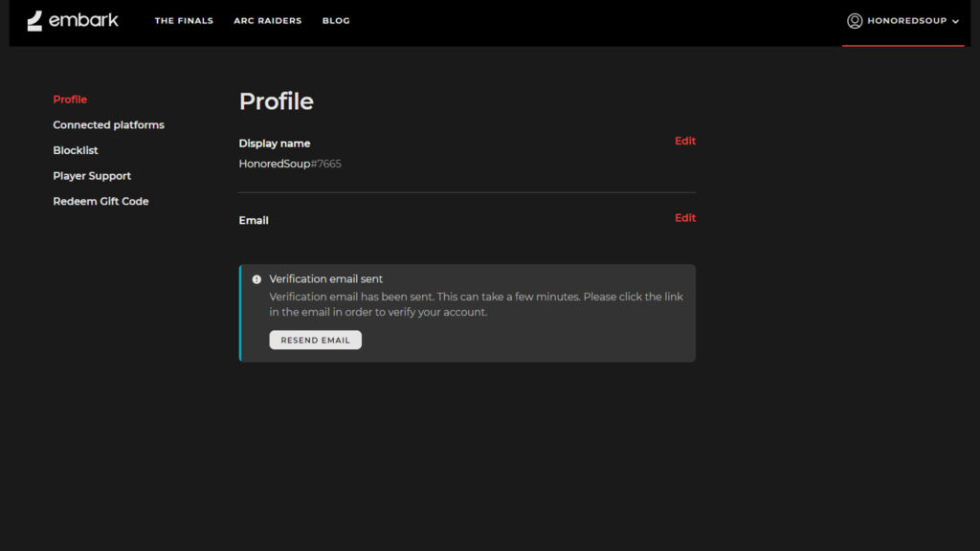The image size is (980, 551).
Task: Open Redeem Gift Code page
Action: tap(100, 201)
